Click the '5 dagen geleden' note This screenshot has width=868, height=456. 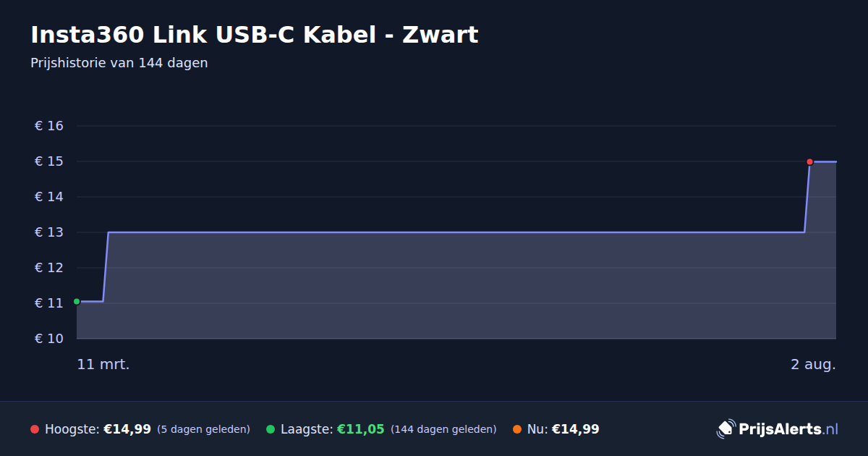click(x=203, y=429)
